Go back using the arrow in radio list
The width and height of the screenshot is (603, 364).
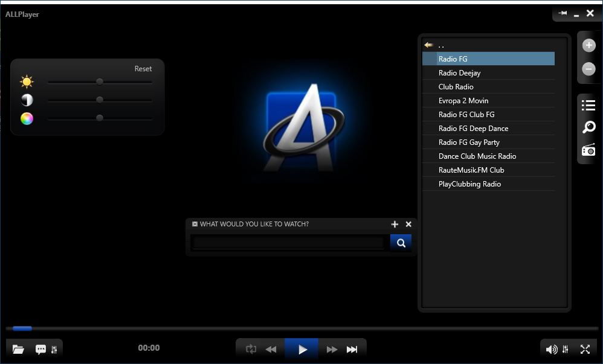(x=428, y=45)
